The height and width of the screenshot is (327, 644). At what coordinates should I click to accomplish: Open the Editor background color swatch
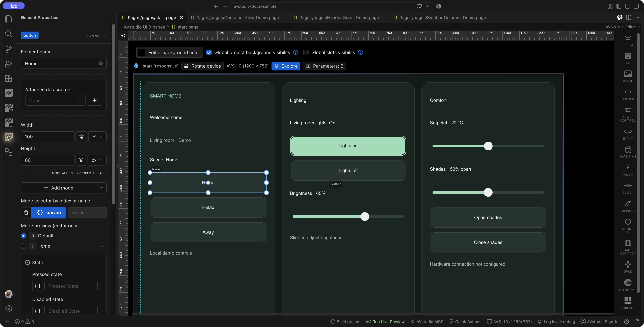click(142, 52)
